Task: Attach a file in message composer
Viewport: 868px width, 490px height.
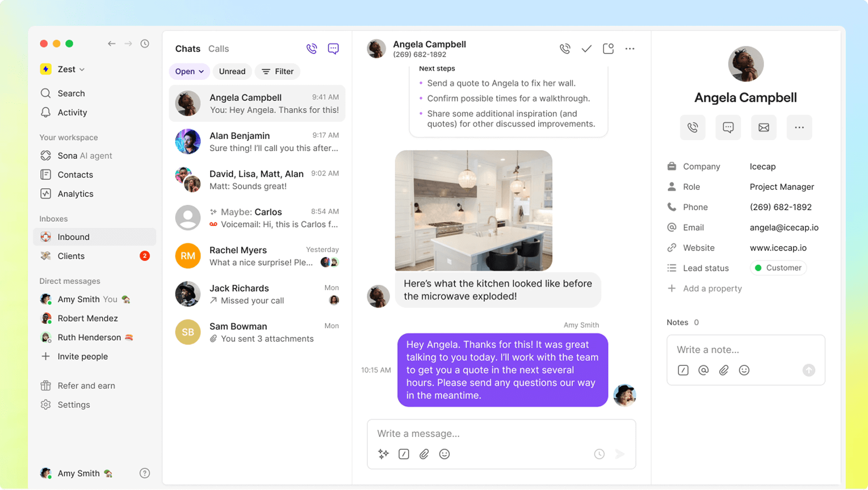Action: pos(424,454)
